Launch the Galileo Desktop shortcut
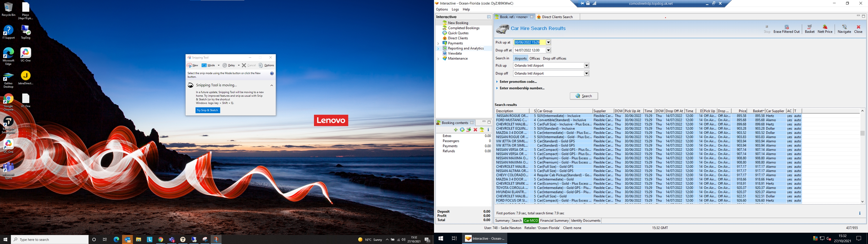Screen dimensions: 868x244 (8, 80)
